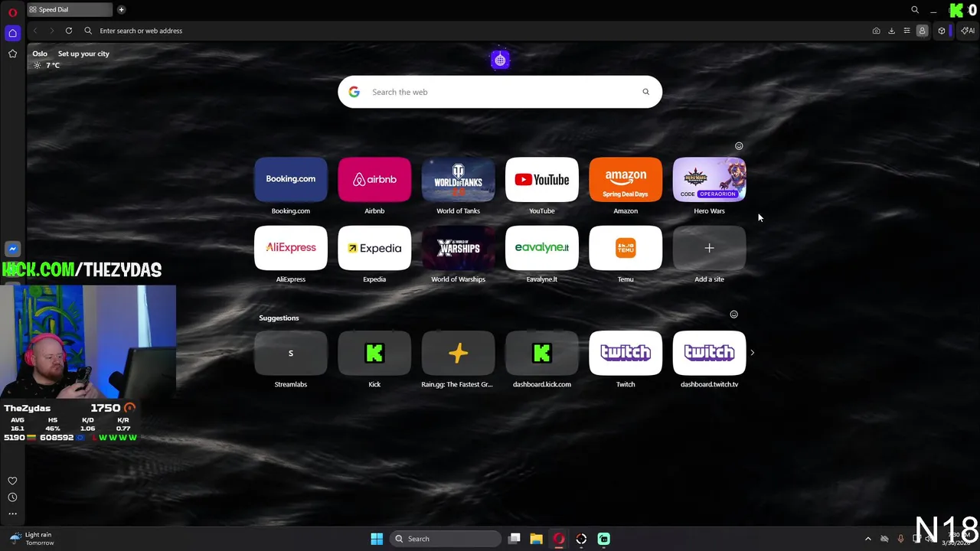Viewport: 980px width, 551px height.
Task: Open the Opera main menu logo
Action: pyautogui.click(x=12, y=12)
